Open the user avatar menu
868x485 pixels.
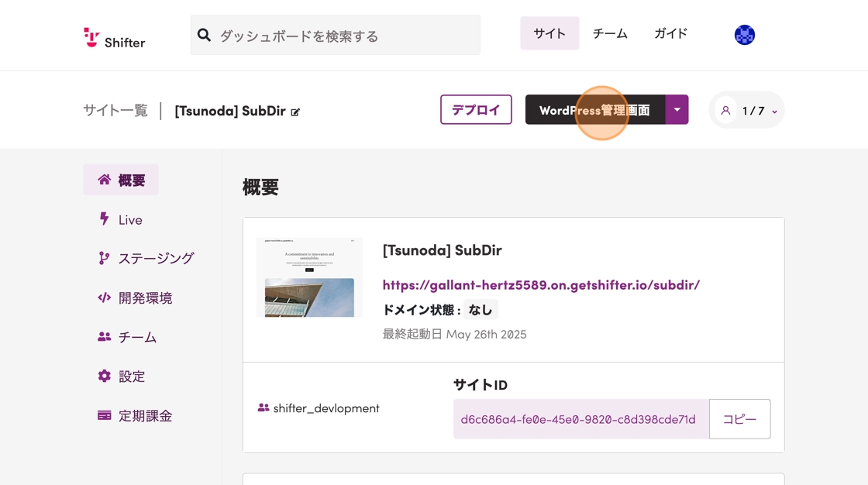click(x=745, y=35)
